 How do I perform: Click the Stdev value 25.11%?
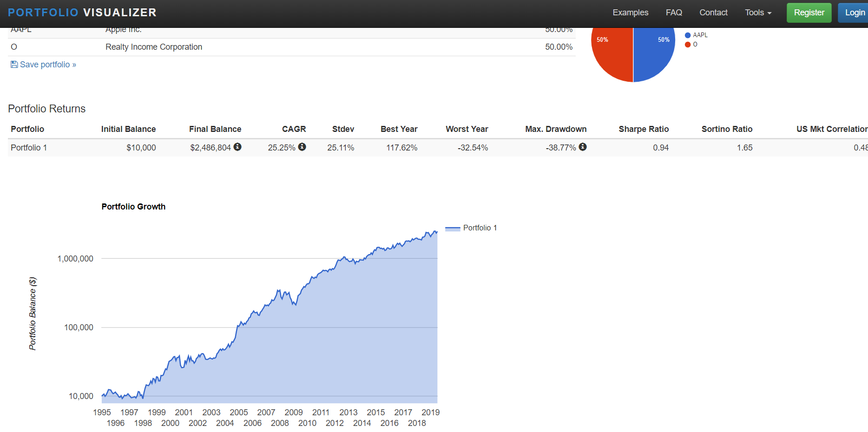point(341,148)
